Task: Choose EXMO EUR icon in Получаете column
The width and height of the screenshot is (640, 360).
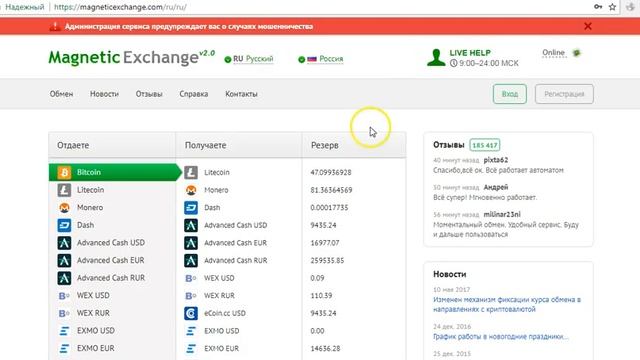Action: pyautogui.click(x=191, y=348)
